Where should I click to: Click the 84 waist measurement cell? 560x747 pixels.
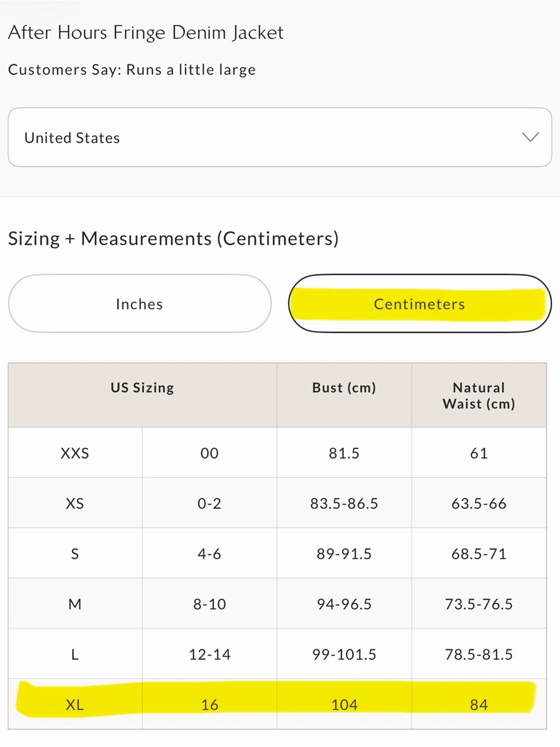479,704
